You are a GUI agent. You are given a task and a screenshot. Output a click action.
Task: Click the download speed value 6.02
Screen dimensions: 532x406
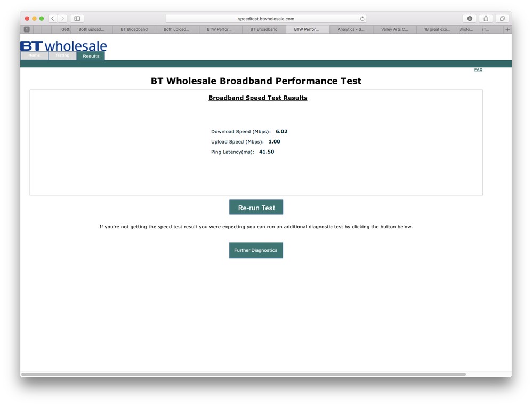tap(281, 131)
